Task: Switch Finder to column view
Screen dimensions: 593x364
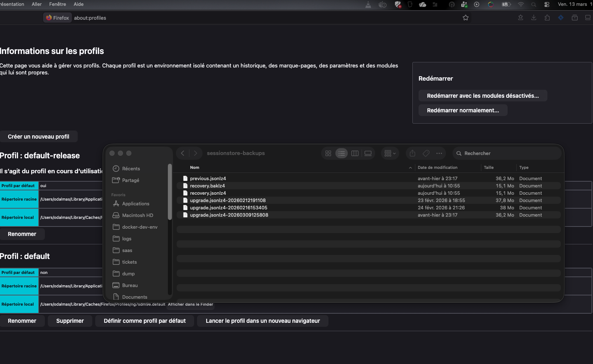Action: pyautogui.click(x=355, y=153)
